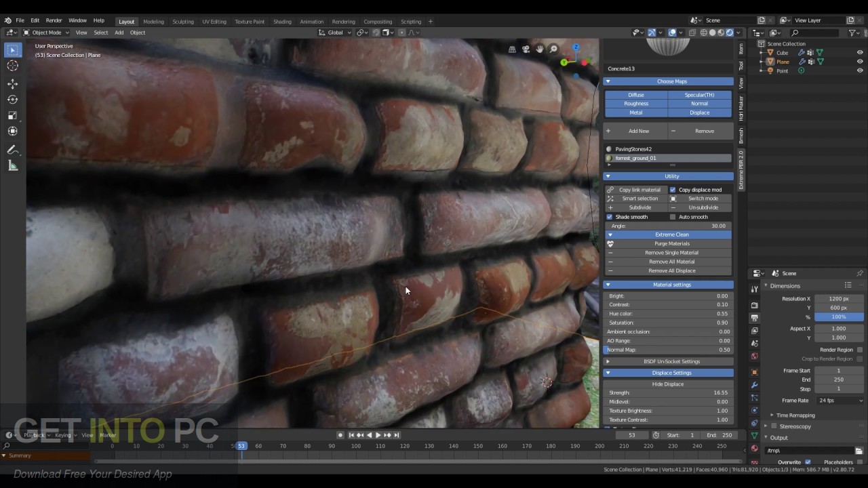Click the snapping magnet icon in the header

pyautogui.click(x=376, y=33)
